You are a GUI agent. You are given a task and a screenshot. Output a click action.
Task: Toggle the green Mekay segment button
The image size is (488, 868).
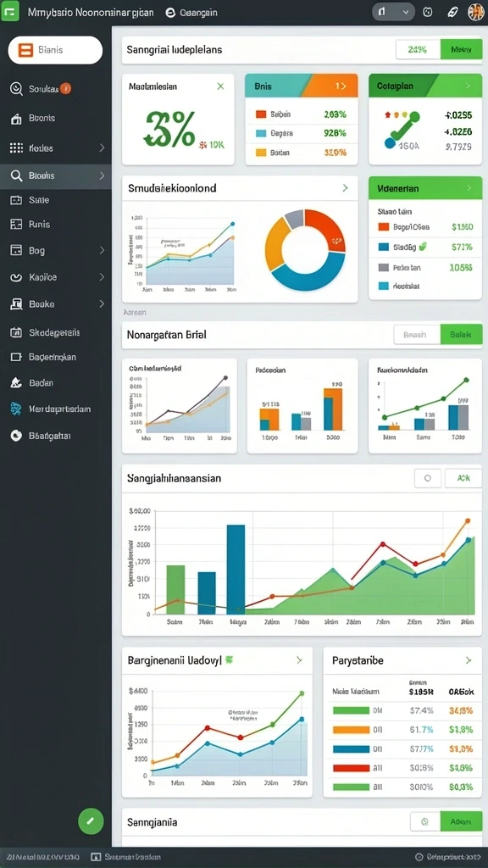pyautogui.click(x=461, y=49)
